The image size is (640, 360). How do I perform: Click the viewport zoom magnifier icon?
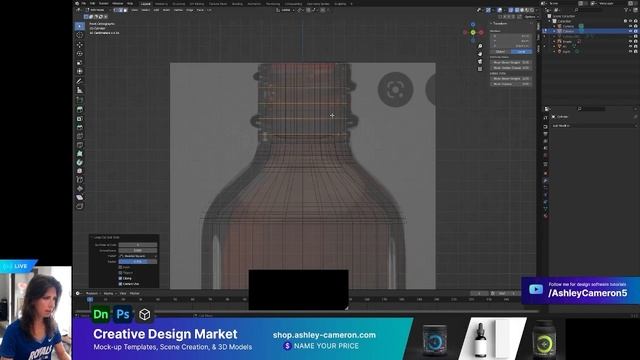coord(480,46)
